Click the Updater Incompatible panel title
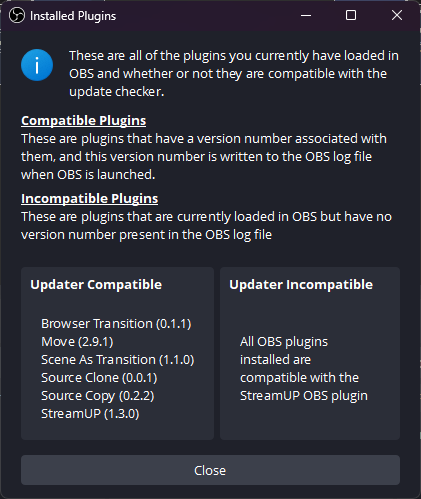This screenshot has height=499, width=421. tap(301, 285)
